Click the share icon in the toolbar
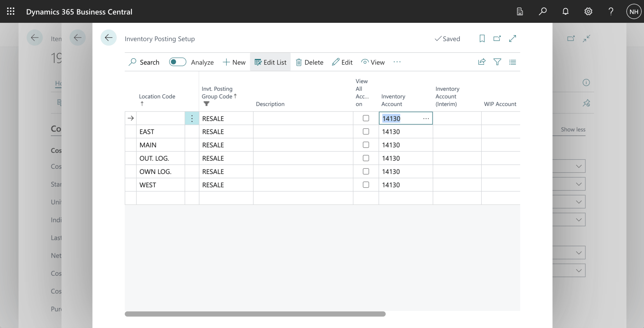Screen dimensions: 644x328 [482, 62]
